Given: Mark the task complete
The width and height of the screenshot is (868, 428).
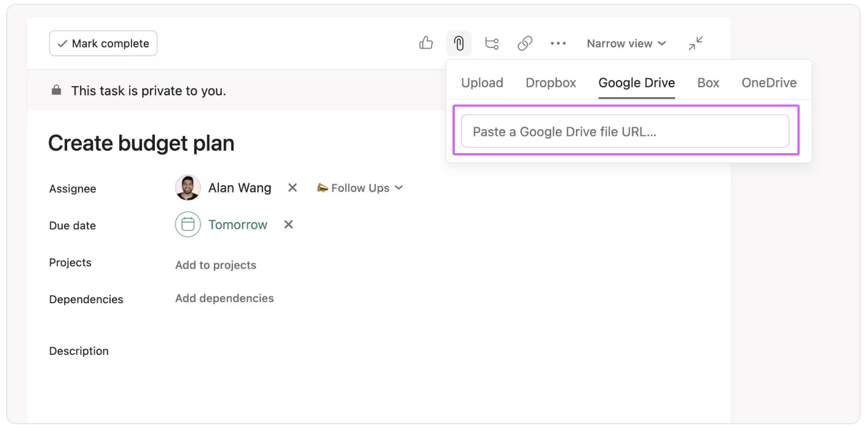Looking at the screenshot, I should click(x=103, y=44).
